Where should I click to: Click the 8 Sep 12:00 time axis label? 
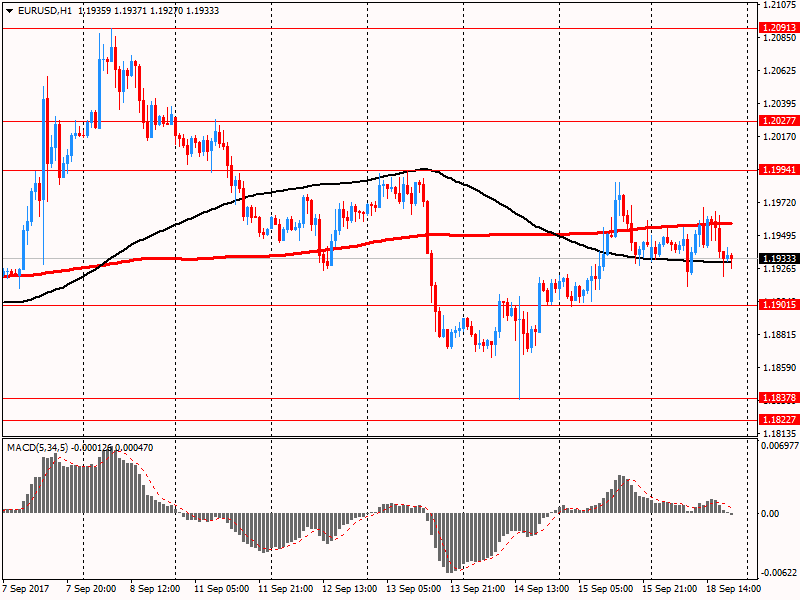155,588
